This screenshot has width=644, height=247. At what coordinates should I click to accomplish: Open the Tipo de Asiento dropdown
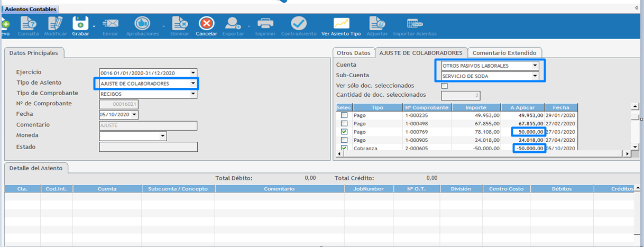(194, 84)
